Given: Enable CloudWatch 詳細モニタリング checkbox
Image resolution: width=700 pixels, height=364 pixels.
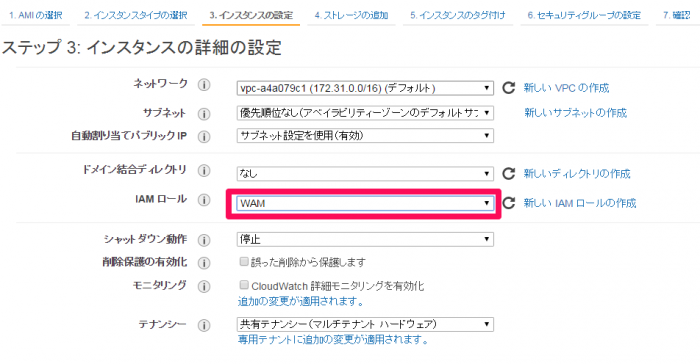Looking at the screenshot, I should coord(244,285).
